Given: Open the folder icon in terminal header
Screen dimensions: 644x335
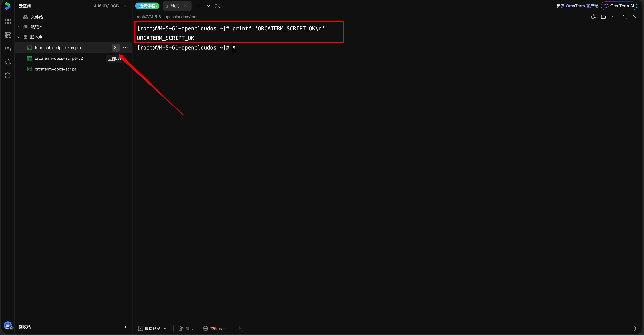Looking at the screenshot, I should [x=603, y=17].
